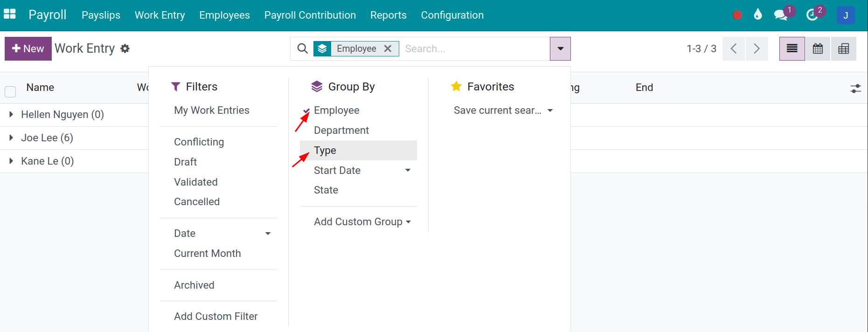Image resolution: width=868 pixels, height=332 pixels.
Task: Remove the Employee group facet
Action: [x=388, y=48]
